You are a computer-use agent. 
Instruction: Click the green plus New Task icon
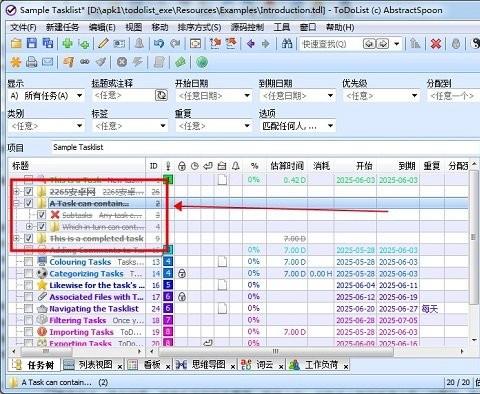coord(68,43)
